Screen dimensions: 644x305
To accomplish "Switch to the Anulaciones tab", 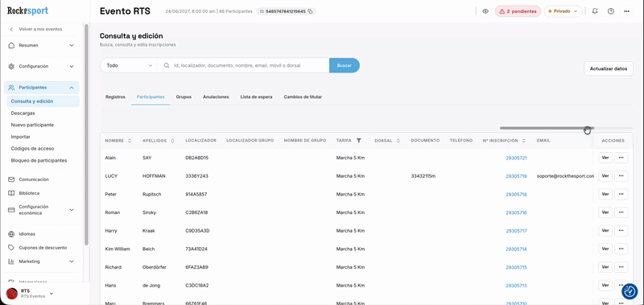I will [216, 97].
